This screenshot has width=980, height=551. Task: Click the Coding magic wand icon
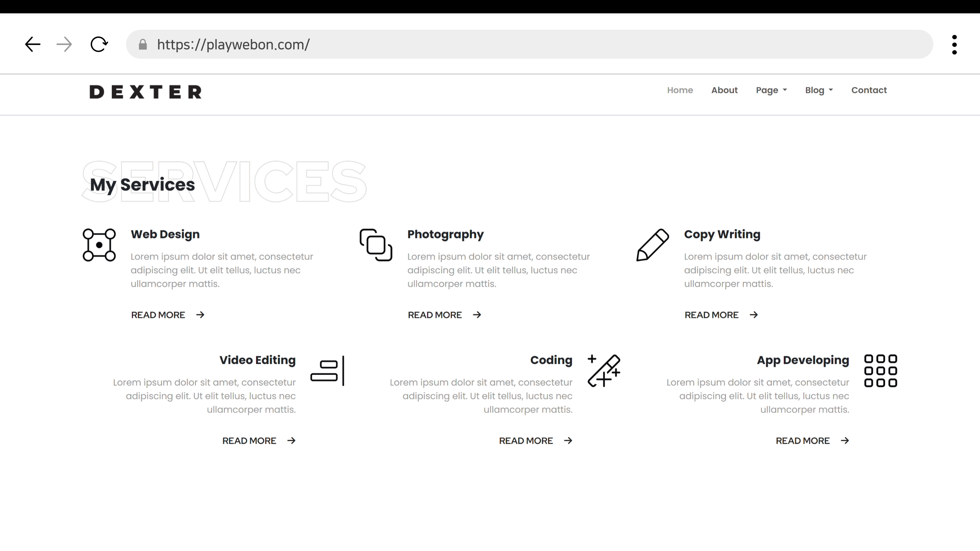(x=604, y=371)
